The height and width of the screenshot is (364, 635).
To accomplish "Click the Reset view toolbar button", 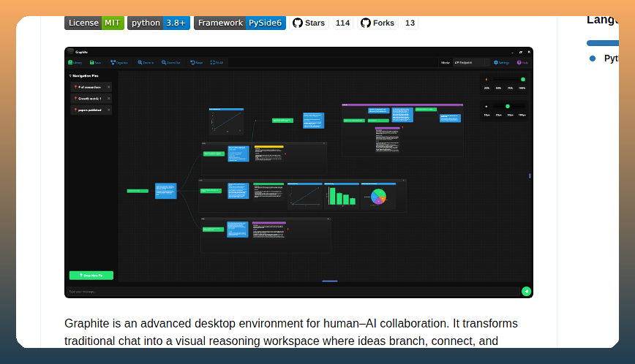I will (x=196, y=63).
